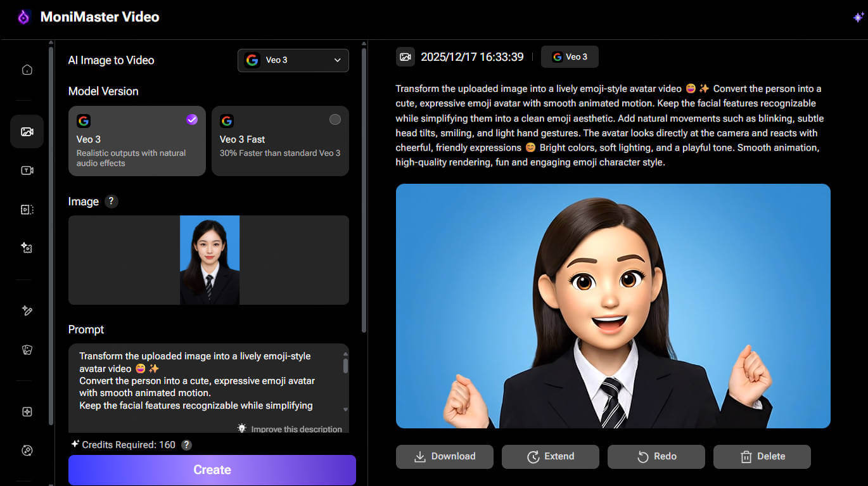Click the Veo 3 model checkmark selector
Image resolution: width=868 pixels, height=486 pixels.
(191, 119)
